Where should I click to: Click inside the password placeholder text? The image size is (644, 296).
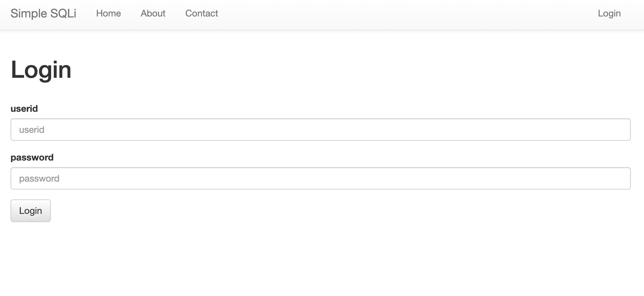coord(39,179)
